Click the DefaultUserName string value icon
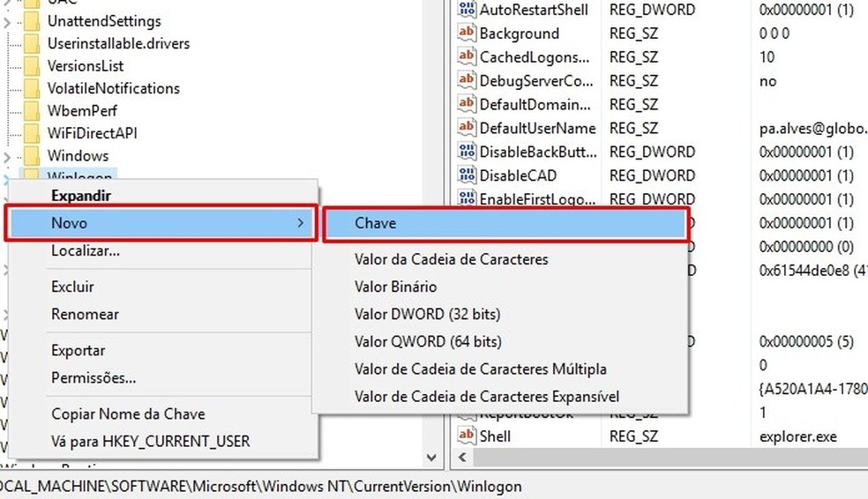Viewport: 868px width, 499px height. [x=467, y=128]
